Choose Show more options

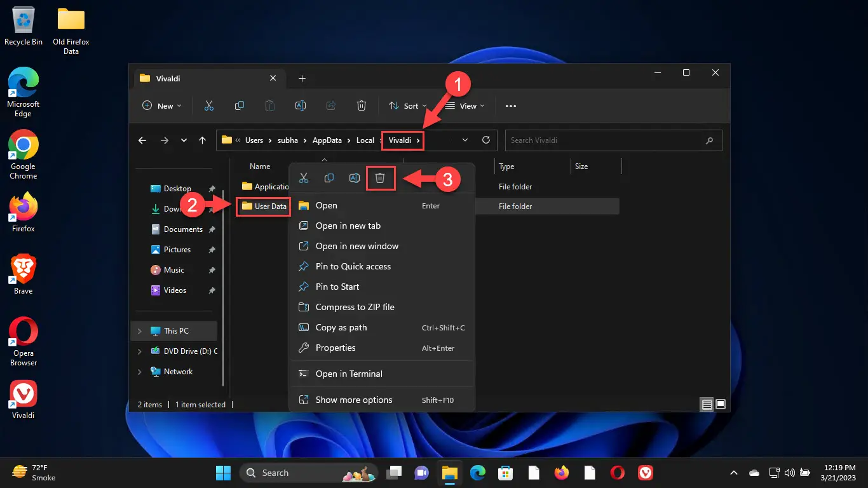pos(383,400)
